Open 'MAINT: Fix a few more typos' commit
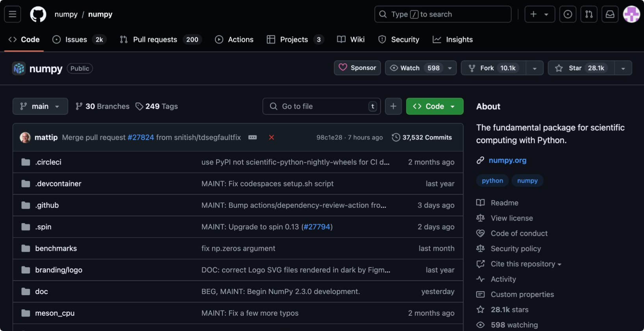Viewport: 644px width, 331px height. click(250, 313)
